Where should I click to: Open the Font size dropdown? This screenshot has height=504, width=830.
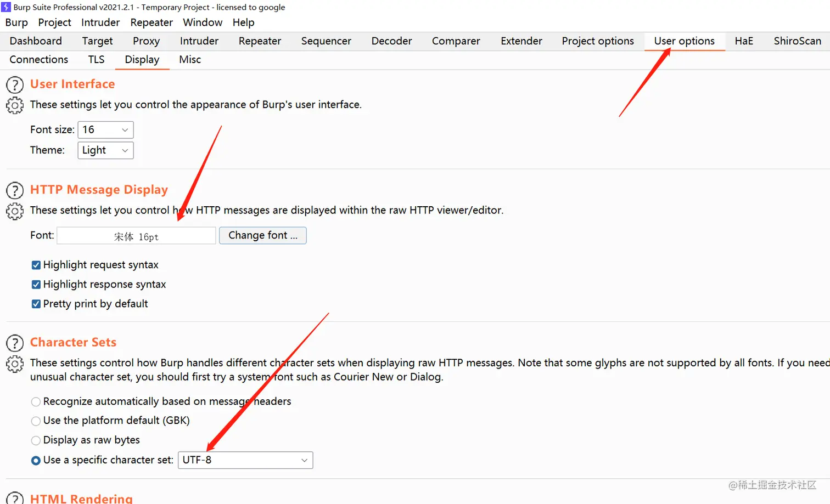pyautogui.click(x=105, y=130)
